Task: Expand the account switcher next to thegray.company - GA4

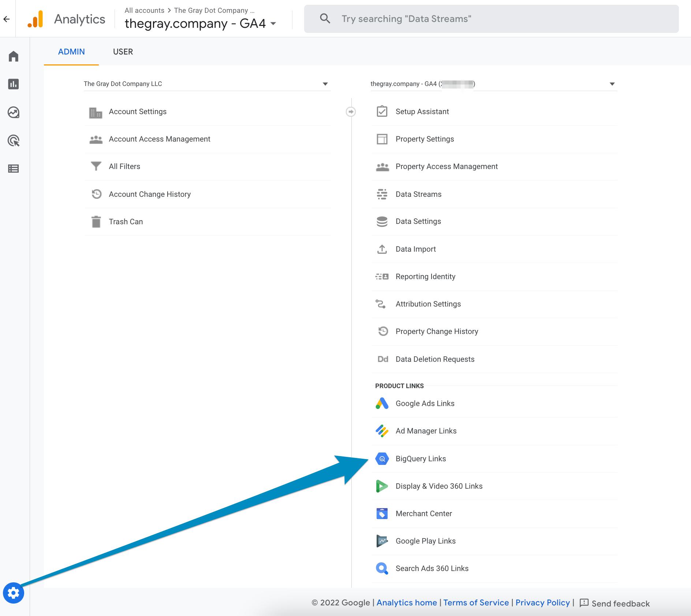Action: [x=272, y=23]
